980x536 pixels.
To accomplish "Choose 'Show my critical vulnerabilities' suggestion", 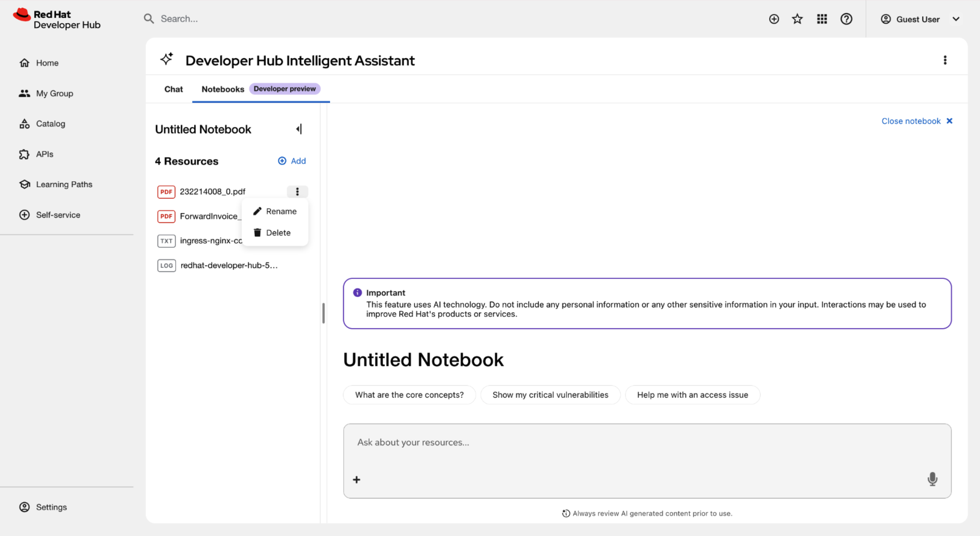I will (550, 395).
